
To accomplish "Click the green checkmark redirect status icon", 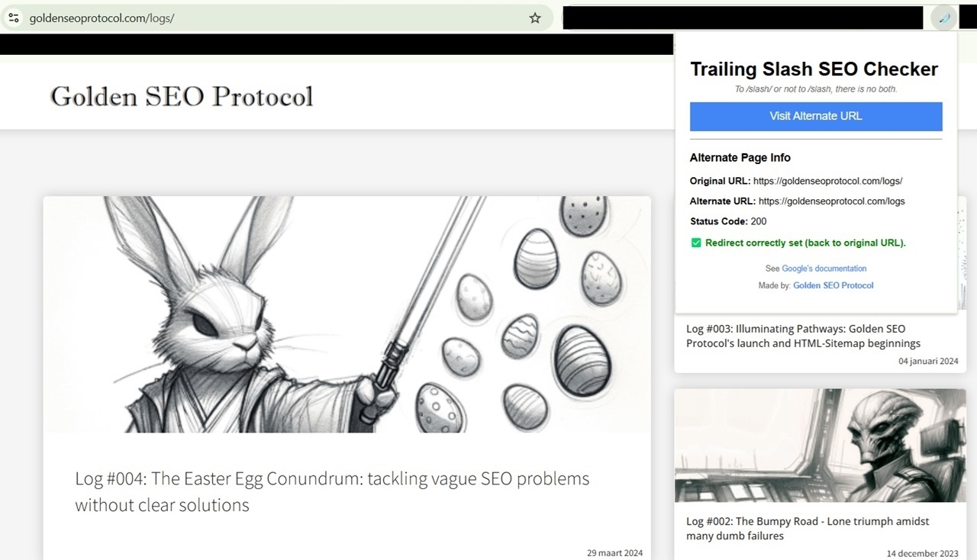I will tap(696, 243).
